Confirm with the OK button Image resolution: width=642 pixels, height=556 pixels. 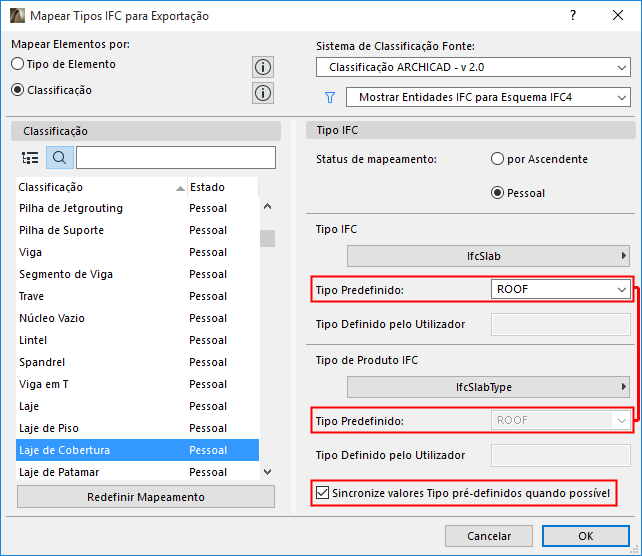[585, 536]
